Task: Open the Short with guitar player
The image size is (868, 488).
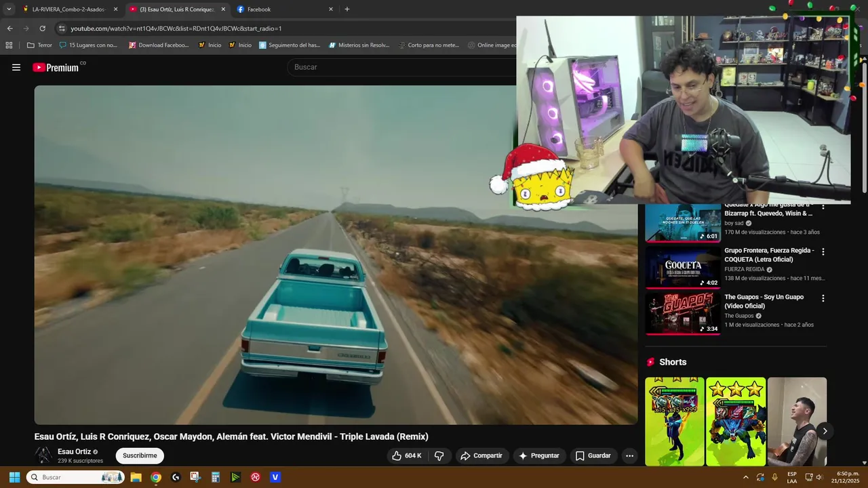Action: click(x=797, y=422)
